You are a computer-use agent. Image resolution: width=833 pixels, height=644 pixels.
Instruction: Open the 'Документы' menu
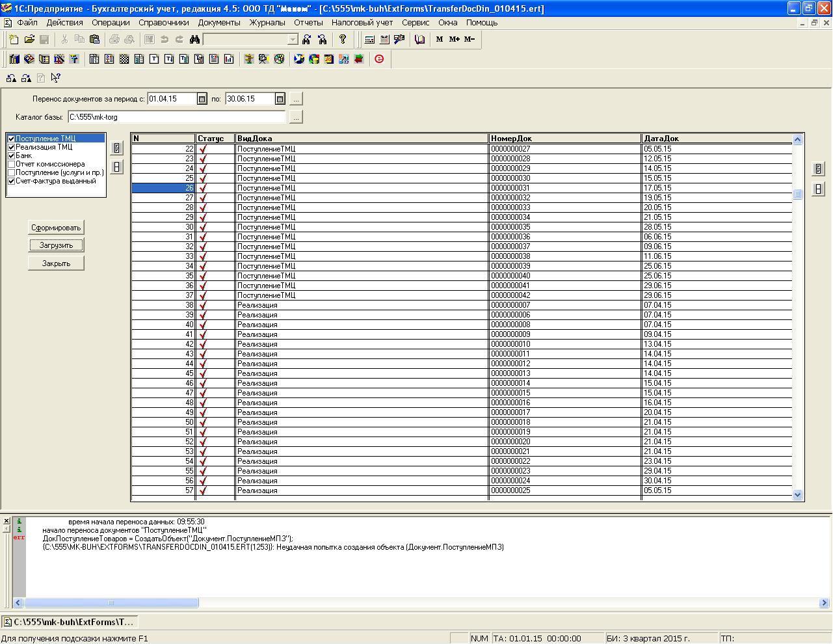pos(218,22)
